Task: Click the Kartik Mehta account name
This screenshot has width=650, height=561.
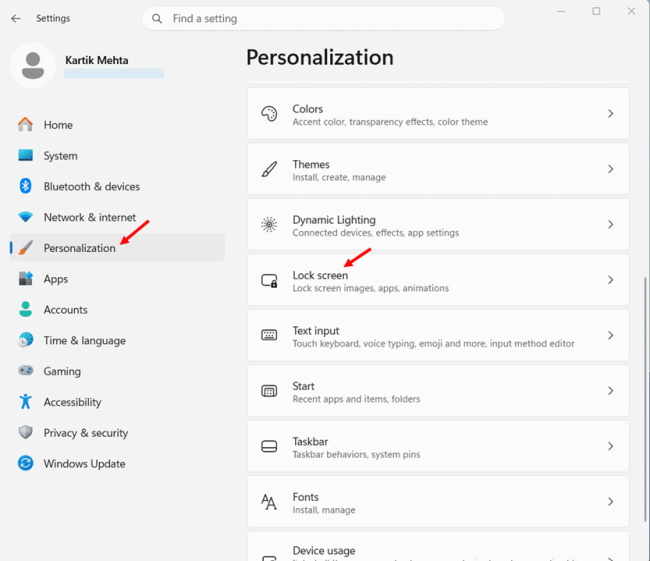Action: 97,61
